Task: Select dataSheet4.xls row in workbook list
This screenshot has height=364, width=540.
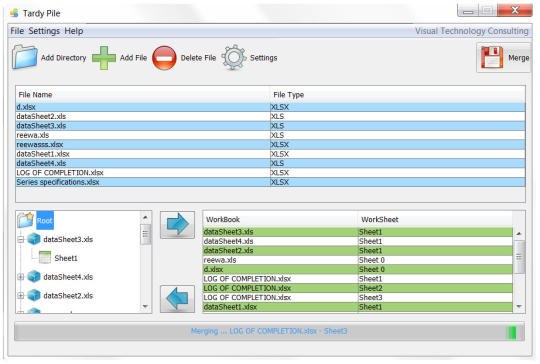Action: [x=358, y=241]
